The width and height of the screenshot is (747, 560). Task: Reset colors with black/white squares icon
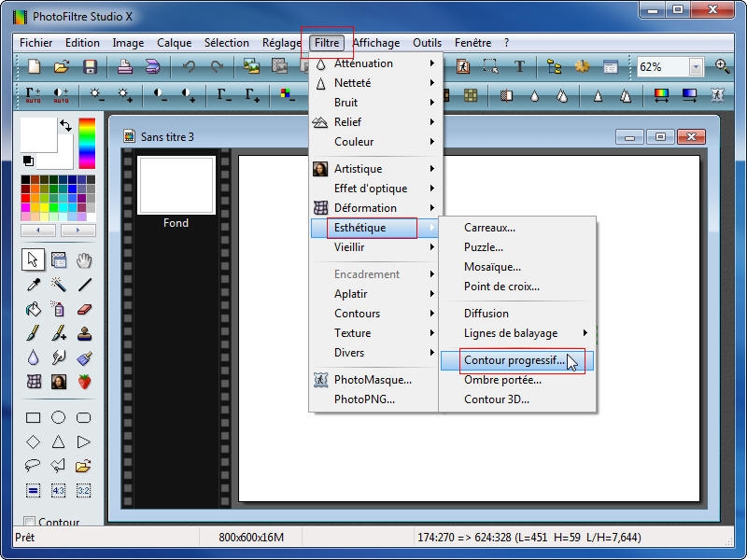tap(28, 161)
